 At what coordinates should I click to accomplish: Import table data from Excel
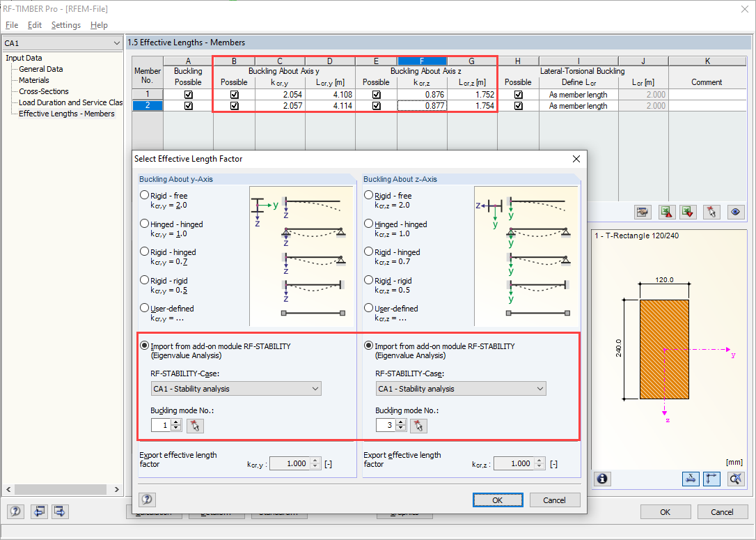click(690, 212)
